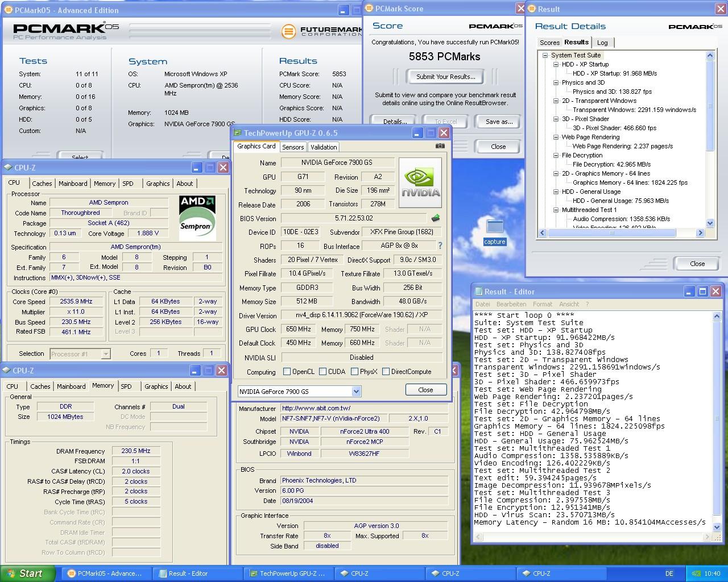728x582 pixels.
Task: Click the AMD Sempron logo in CPU-Z
Action: coord(197,218)
